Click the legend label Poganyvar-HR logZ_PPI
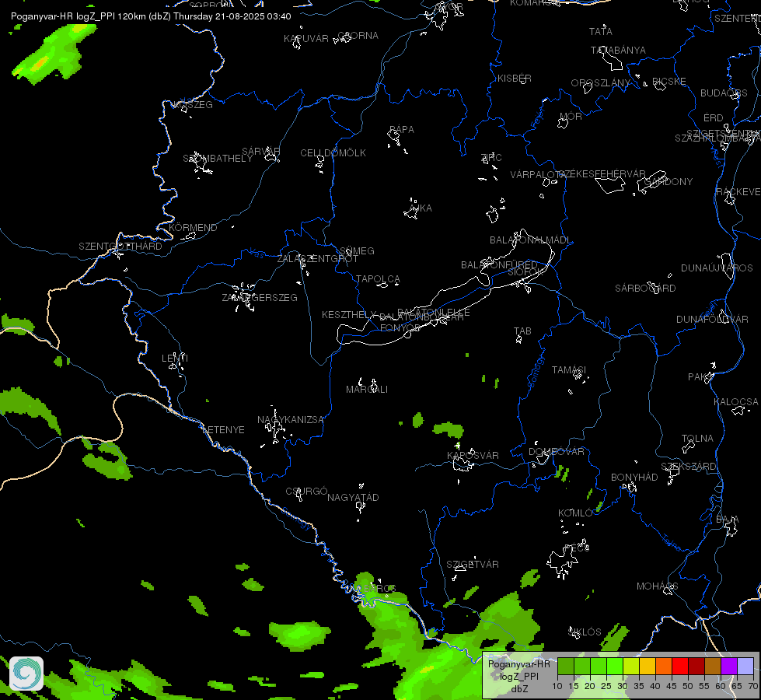 [518, 670]
